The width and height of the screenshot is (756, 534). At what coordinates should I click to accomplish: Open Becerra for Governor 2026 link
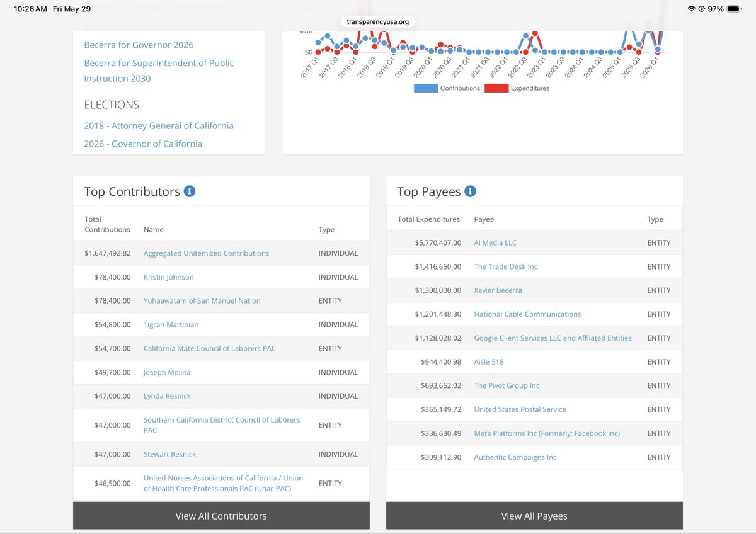coord(139,45)
